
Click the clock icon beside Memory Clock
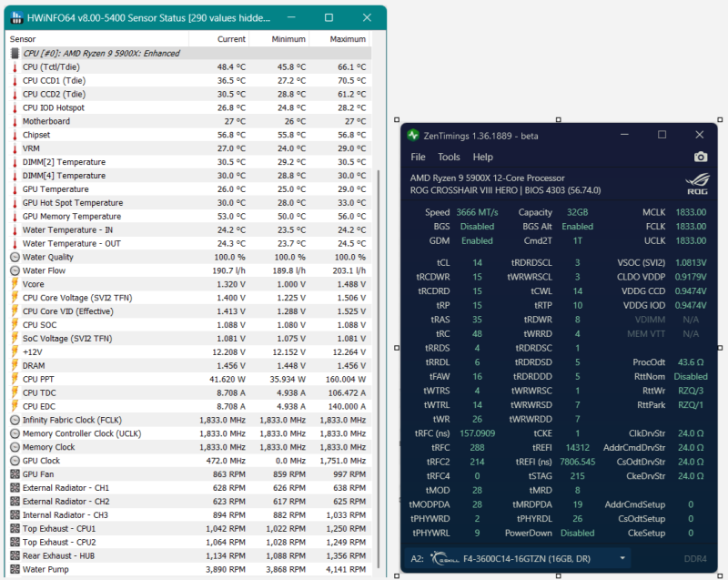(x=15, y=447)
